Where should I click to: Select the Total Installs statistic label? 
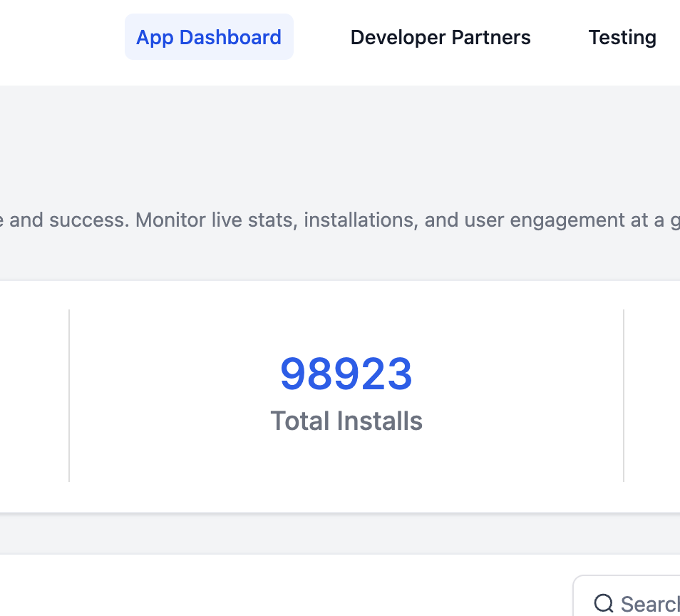(346, 421)
